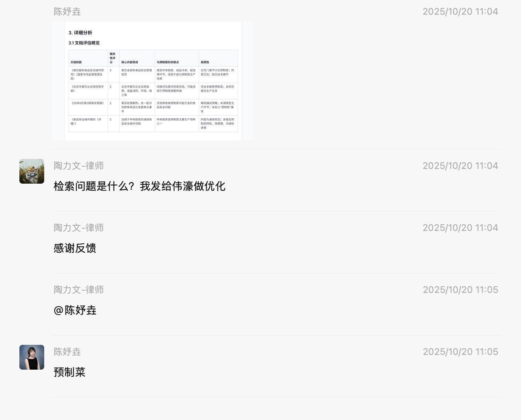Click the timestamp beside the 预制菜 message

tap(460, 352)
